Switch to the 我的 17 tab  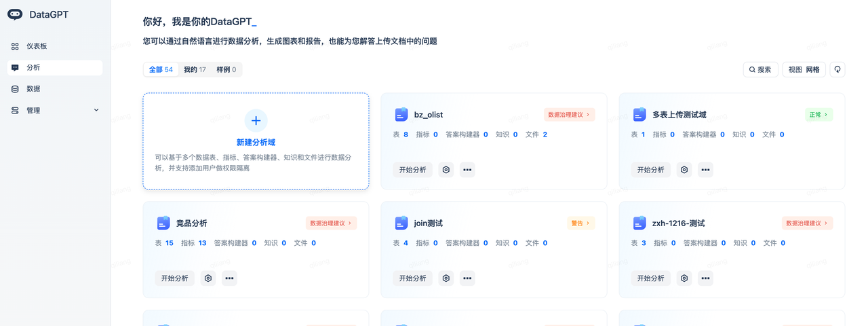[195, 69]
